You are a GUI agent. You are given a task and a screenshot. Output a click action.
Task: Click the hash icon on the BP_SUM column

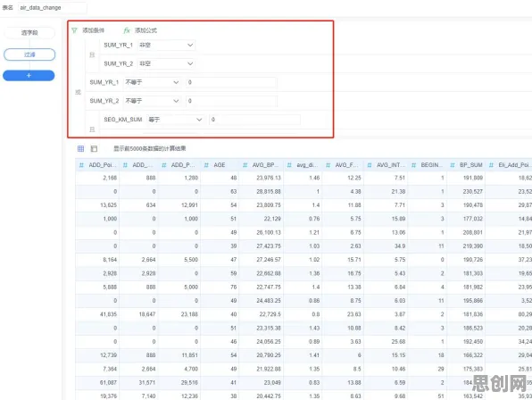click(453, 165)
